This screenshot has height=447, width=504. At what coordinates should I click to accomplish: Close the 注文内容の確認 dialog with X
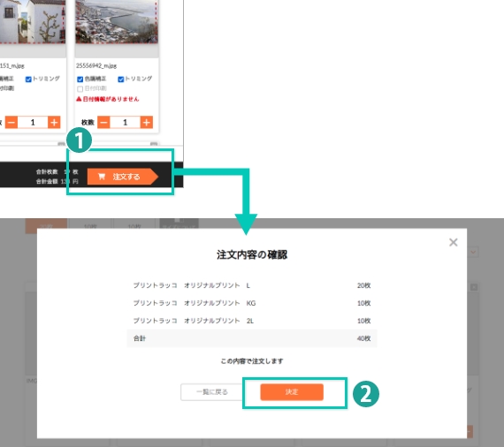click(454, 242)
